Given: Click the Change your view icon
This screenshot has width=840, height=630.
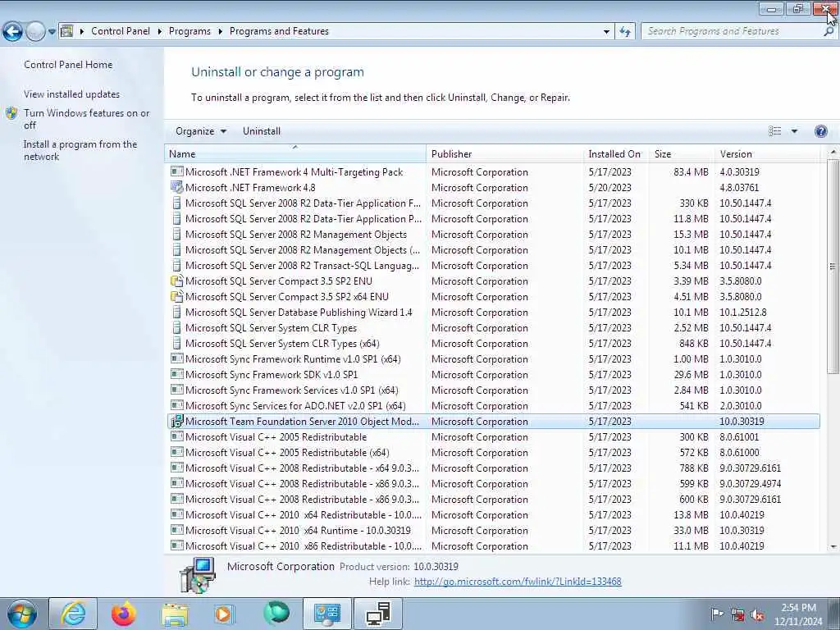Looking at the screenshot, I should coord(774,131).
